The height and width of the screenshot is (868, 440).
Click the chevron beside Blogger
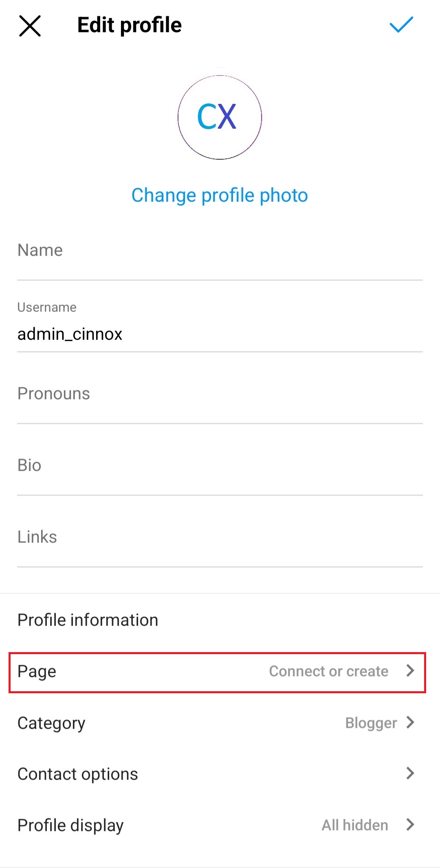point(410,723)
